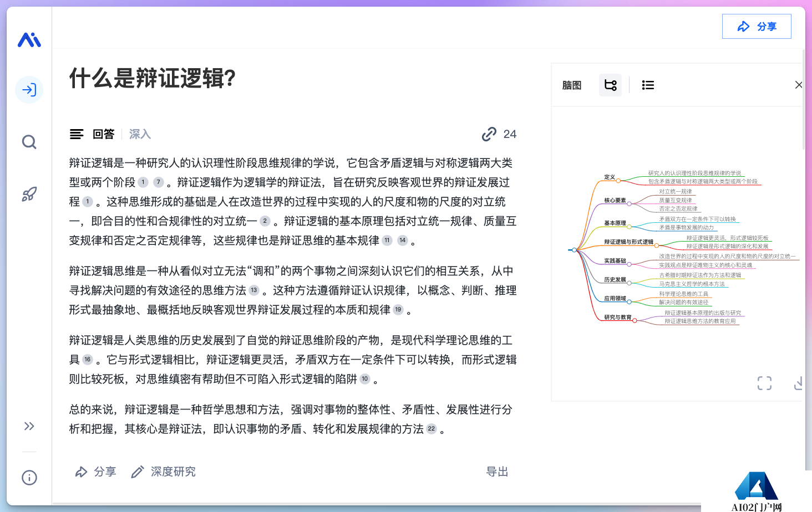Switch mind map to tree diagram view
The width and height of the screenshot is (812, 512).
(x=610, y=85)
